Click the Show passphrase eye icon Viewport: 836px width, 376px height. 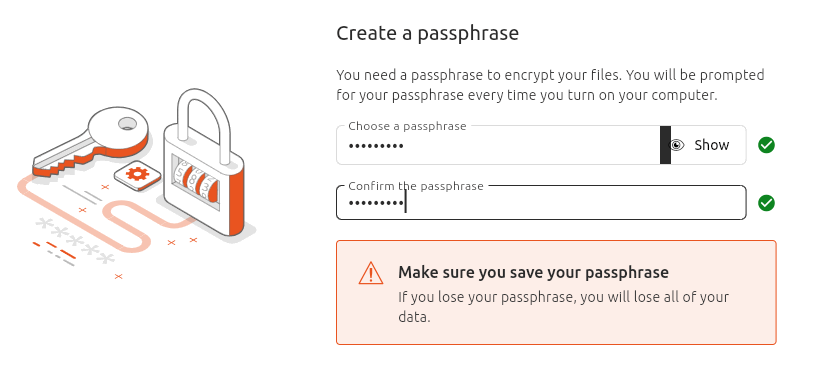(x=677, y=145)
